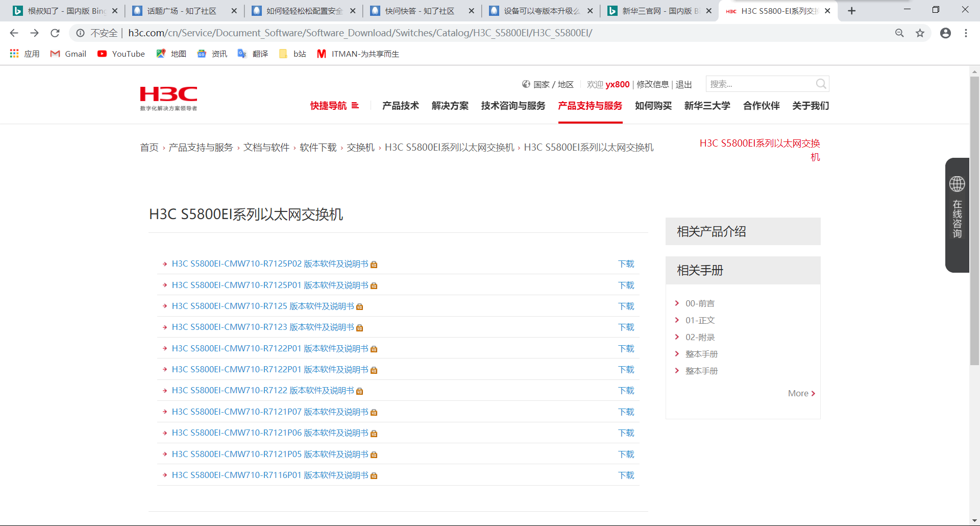Viewport: 980px width, 526px height.
Task: Click the search magnifier icon in site header
Action: pos(821,84)
